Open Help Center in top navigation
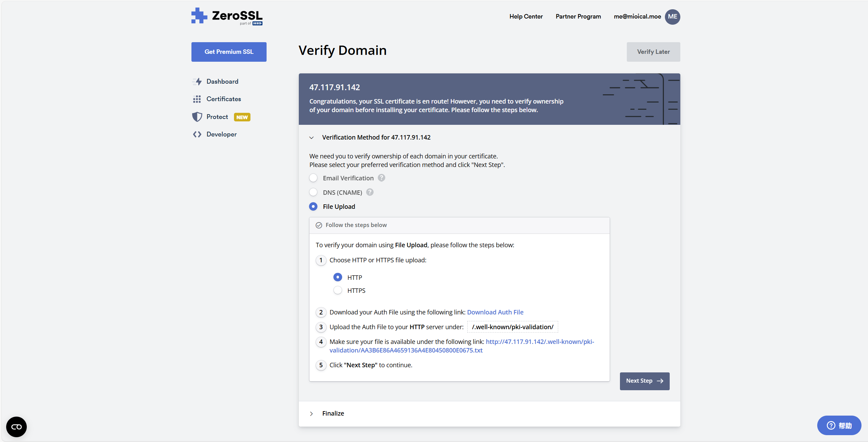The image size is (868, 442). coord(526,16)
